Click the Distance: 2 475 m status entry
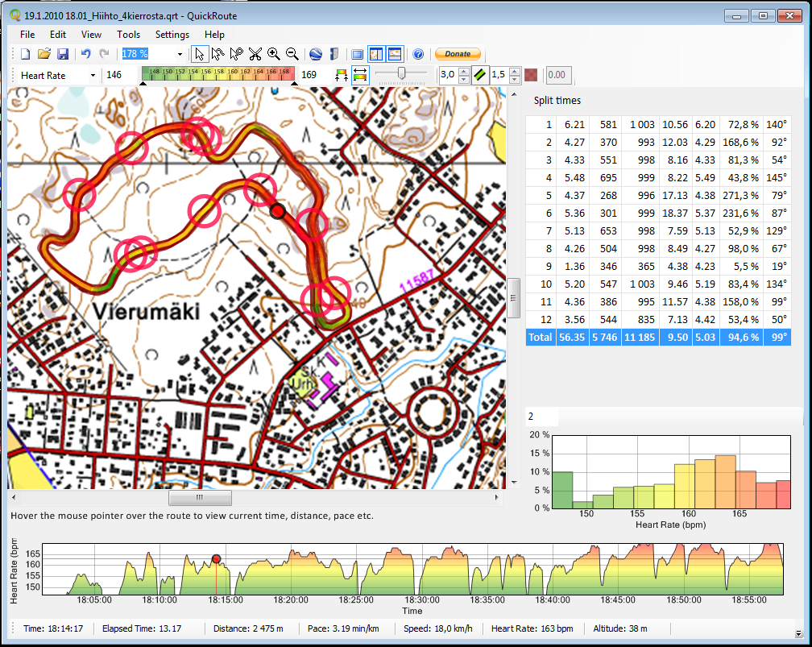812x647 pixels. click(x=248, y=628)
